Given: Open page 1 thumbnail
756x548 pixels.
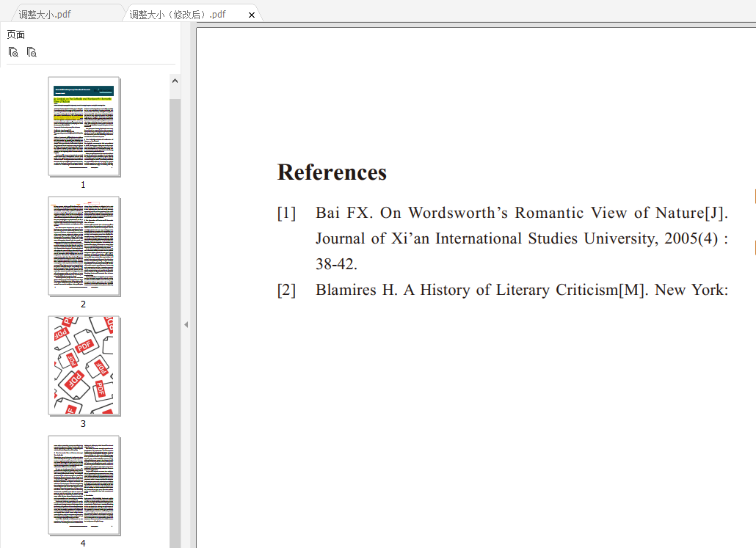Looking at the screenshot, I should [x=84, y=126].
